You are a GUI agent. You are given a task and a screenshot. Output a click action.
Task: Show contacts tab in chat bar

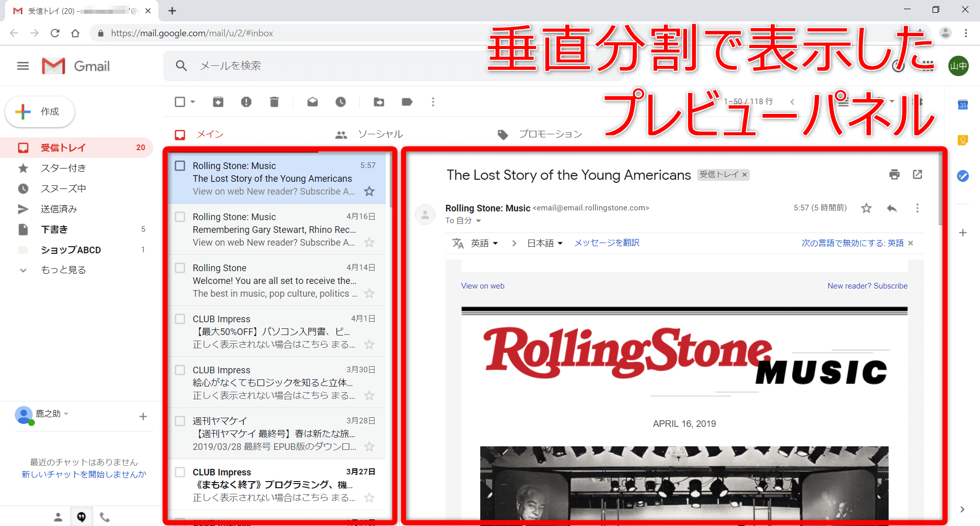pos(58,517)
